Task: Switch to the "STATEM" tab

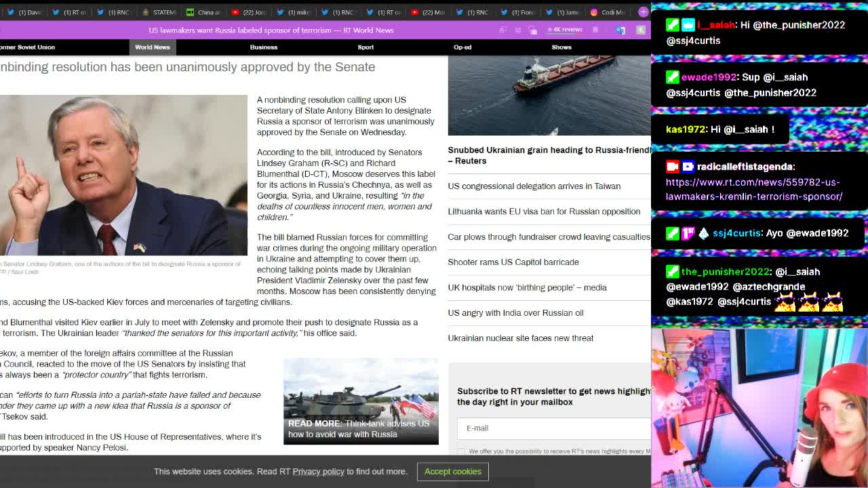Action: [159, 12]
